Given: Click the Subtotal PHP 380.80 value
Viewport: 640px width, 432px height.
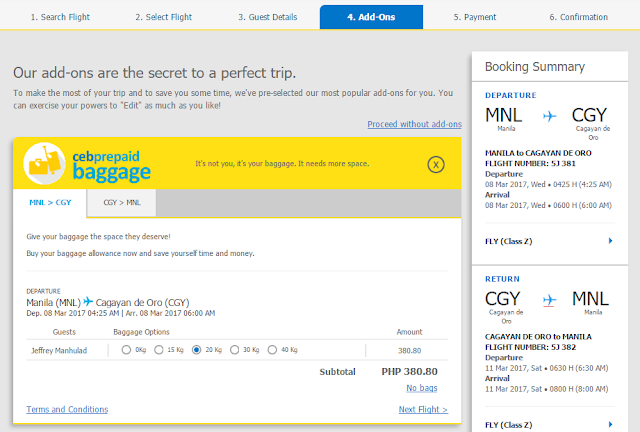Looking at the screenshot, I should point(409,372).
